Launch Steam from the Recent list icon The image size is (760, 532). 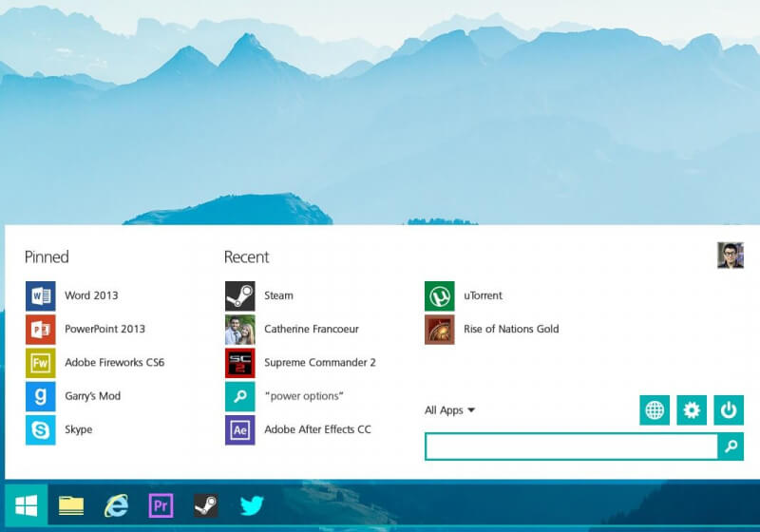coord(240,296)
